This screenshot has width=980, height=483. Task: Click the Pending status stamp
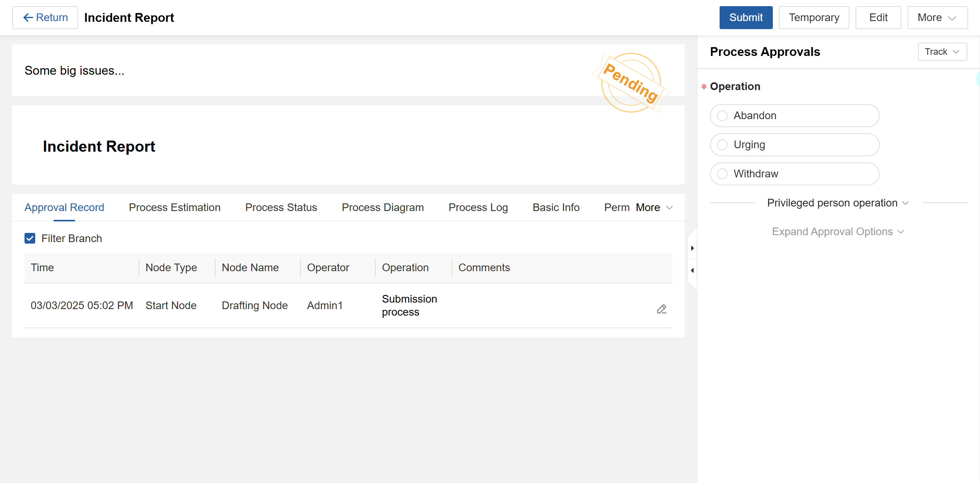(630, 83)
